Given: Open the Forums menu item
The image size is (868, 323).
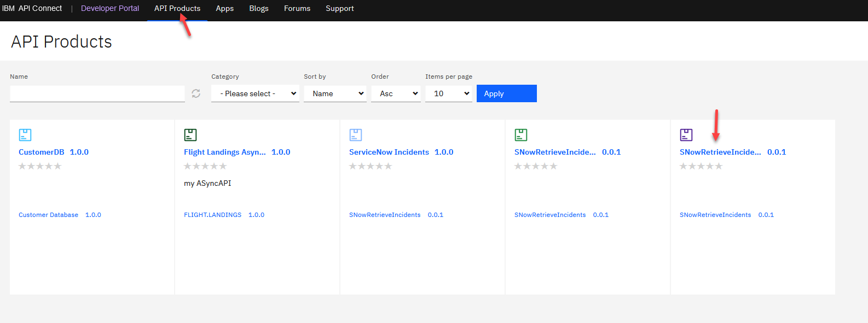Looking at the screenshot, I should (297, 9).
